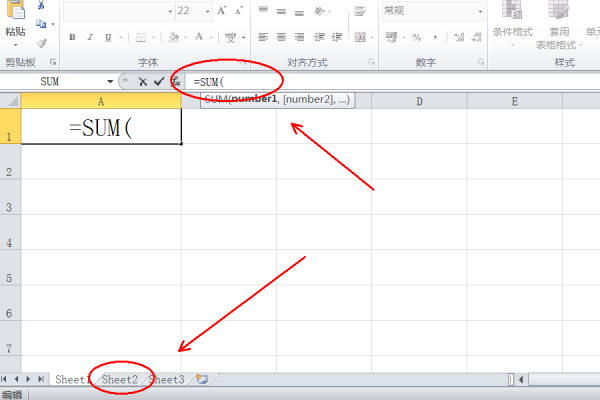Apply Comma Style number format
The height and width of the screenshot is (400, 600).
[435, 38]
